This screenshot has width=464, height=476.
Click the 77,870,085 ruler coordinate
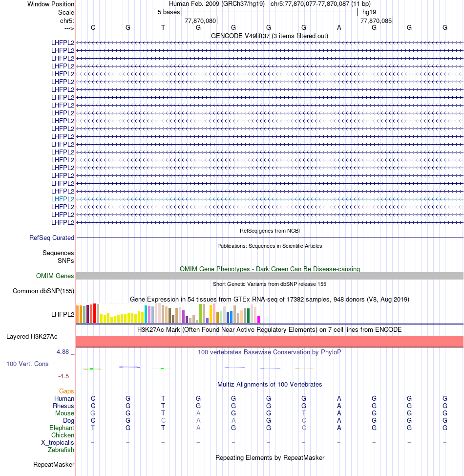[376, 21]
